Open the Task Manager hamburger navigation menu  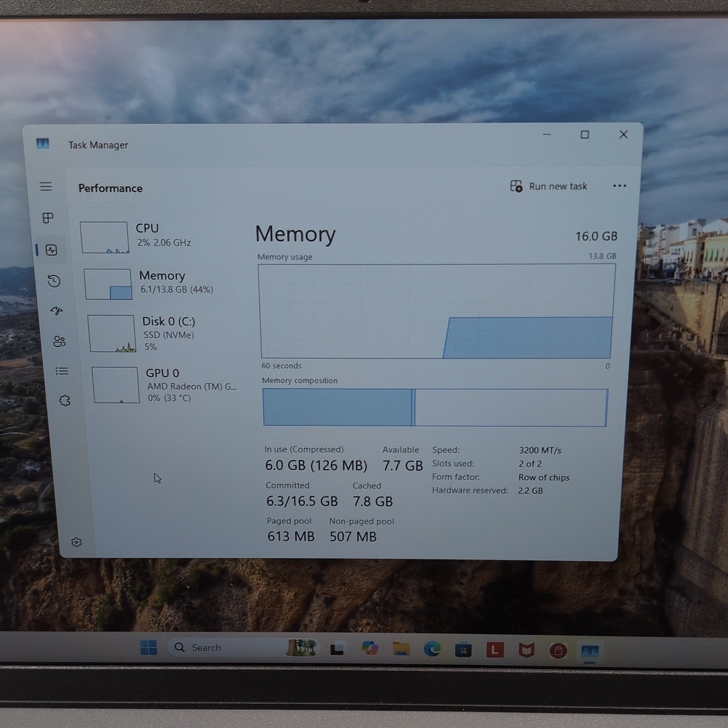[46, 186]
